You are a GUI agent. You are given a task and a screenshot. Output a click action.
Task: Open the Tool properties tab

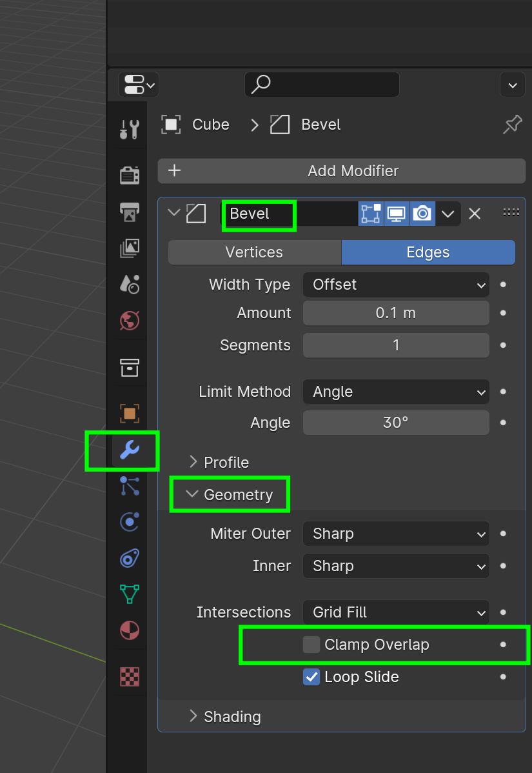coord(129,130)
